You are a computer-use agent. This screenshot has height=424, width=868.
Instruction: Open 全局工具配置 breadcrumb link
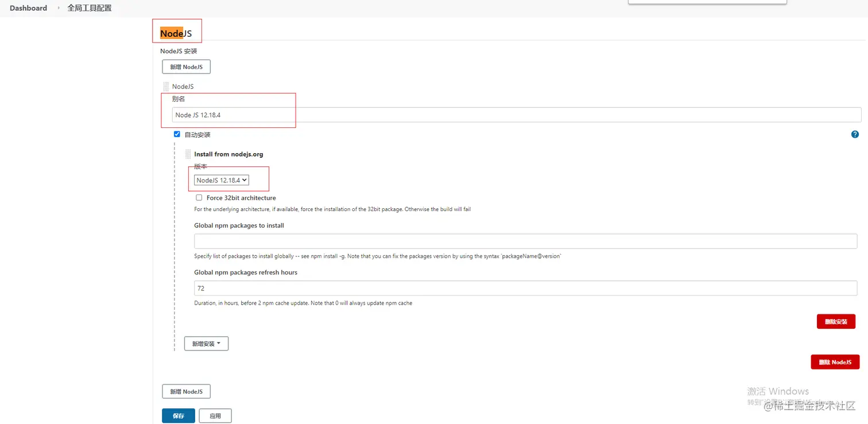(90, 8)
